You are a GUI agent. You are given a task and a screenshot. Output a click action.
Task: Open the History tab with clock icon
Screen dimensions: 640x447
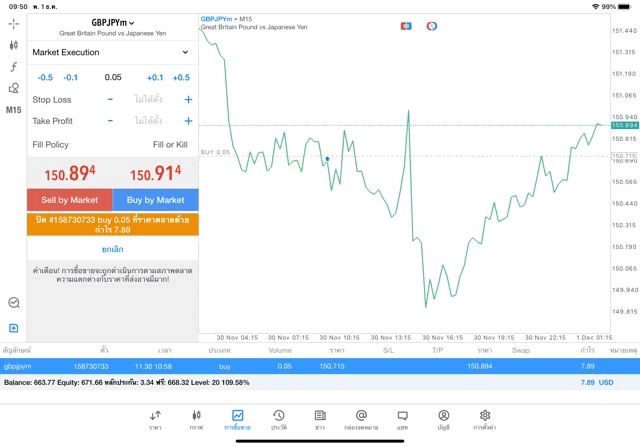point(279,420)
